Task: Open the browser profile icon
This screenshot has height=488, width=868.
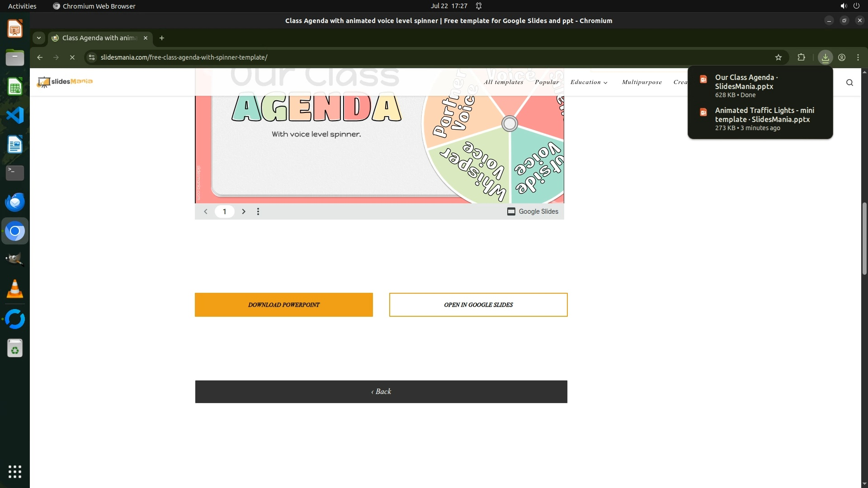Action: point(842,57)
